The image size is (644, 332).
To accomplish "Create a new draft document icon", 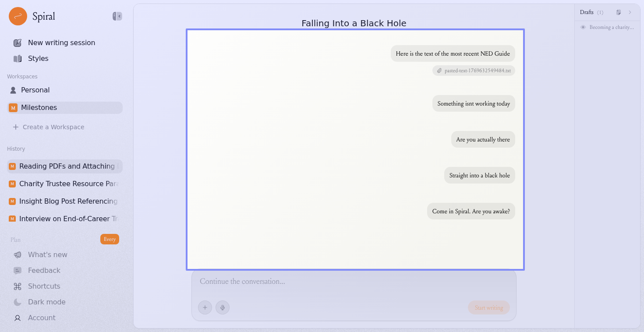I will [x=619, y=12].
